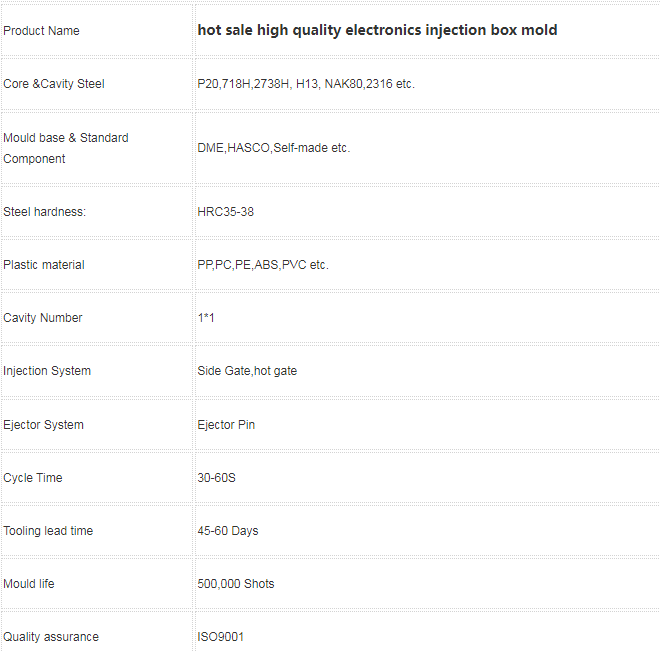Click the 1*1 cavity value
Image resolution: width=660 pixels, height=652 pixels.
[206, 318]
